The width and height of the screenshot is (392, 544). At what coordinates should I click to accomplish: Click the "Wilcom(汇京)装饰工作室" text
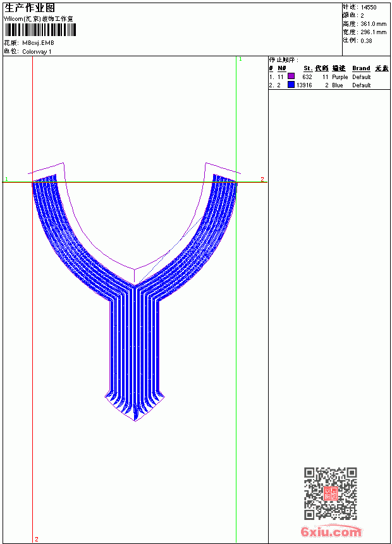[x=39, y=19]
